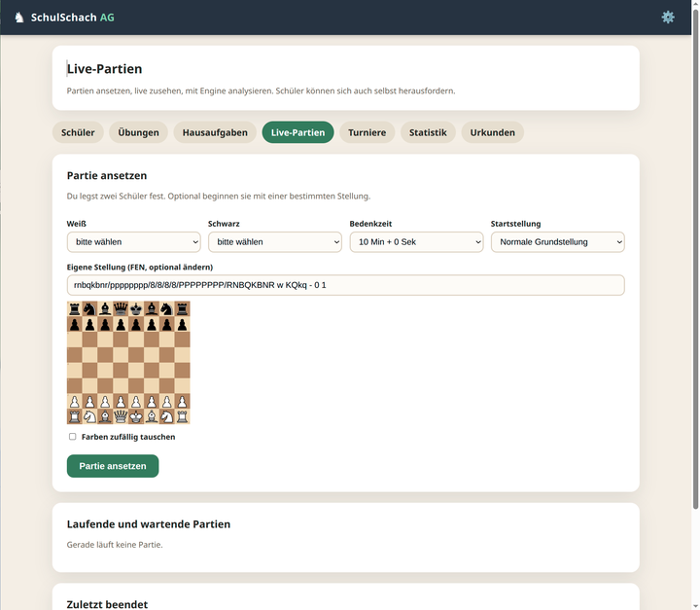This screenshot has height=610, width=700.
Task: Click the 'Gerade läuft keine Partie.' text
Action: [115, 545]
